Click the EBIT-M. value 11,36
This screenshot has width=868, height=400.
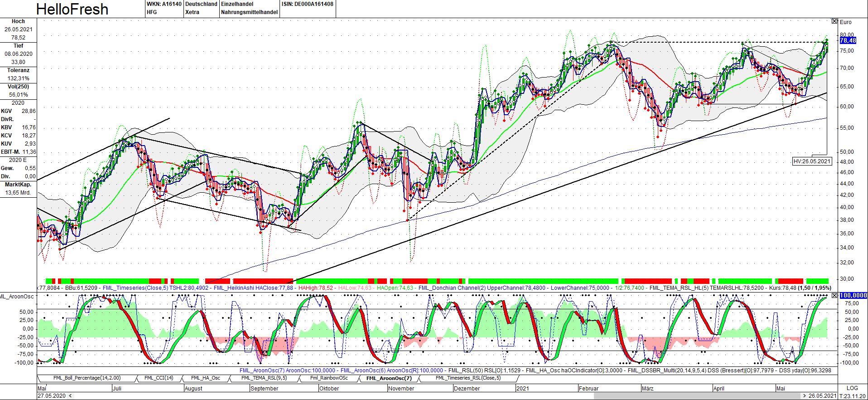(x=29, y=152)
